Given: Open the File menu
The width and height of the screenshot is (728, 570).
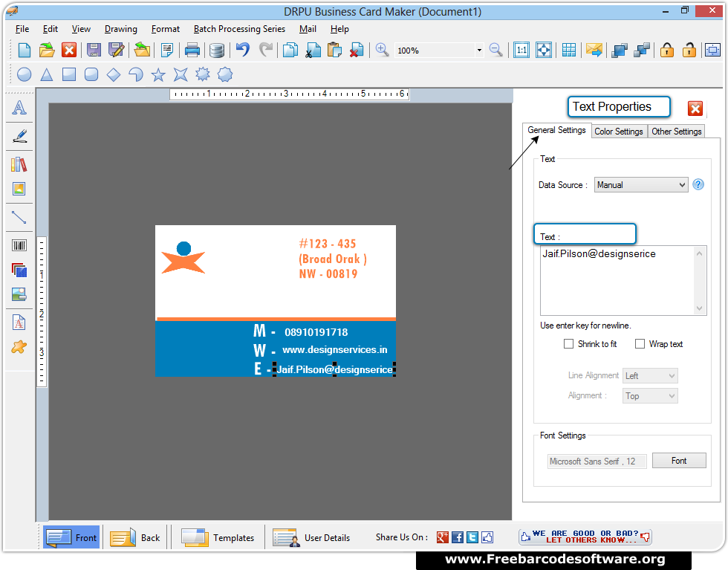Looking at the screenshot, I should [x=22, y=29].
